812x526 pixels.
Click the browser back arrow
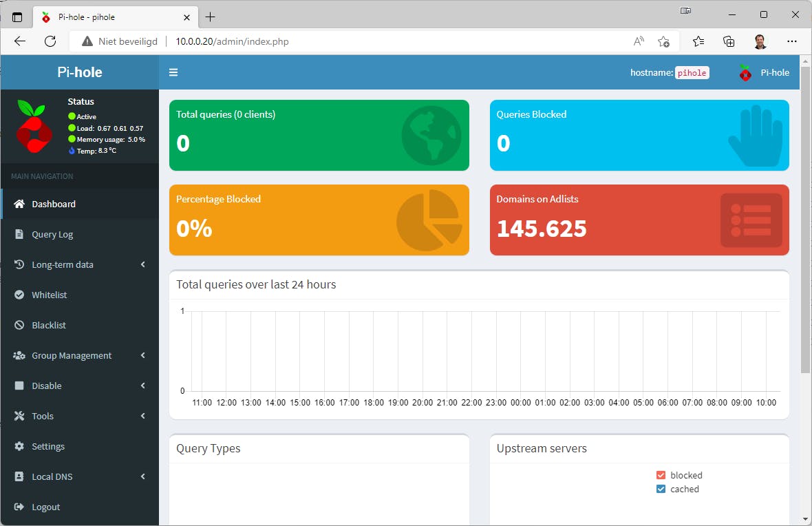[20, 41]
